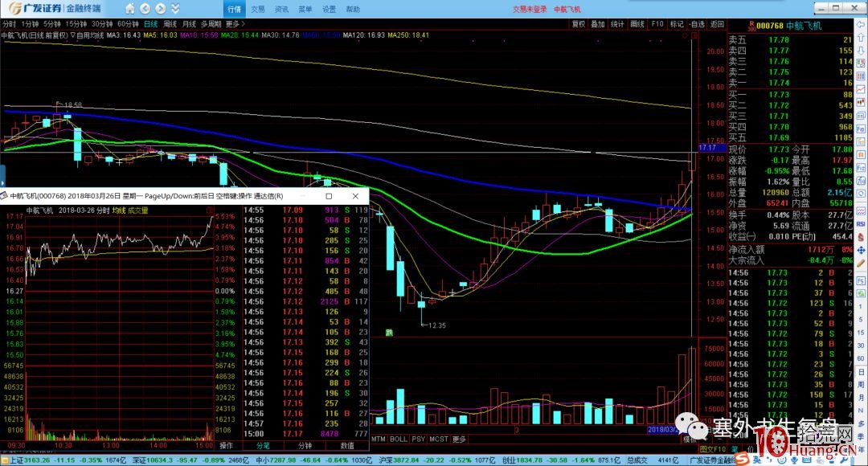This screenshot has height=466, width=868.
Task: Select the 日线 daily period
Action: pyautogui.click(x=150, y=24)
